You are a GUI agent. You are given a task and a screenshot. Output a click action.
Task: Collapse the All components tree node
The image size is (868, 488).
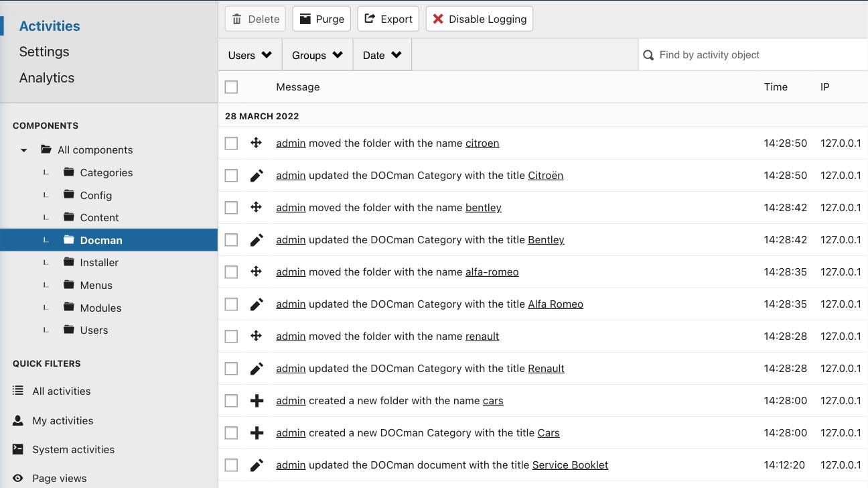pos(24,150)
